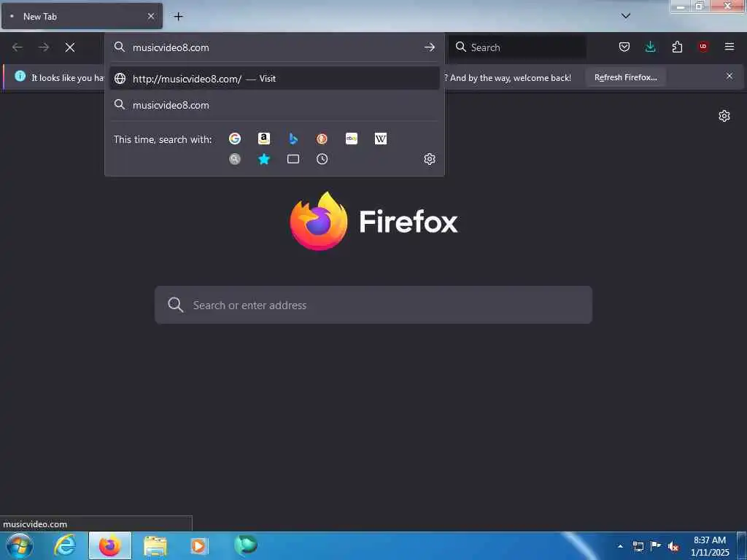Open the Firefox application menu
Viewport: 747px width, 560px height.
pyautogui.click(x=729, y=47)
